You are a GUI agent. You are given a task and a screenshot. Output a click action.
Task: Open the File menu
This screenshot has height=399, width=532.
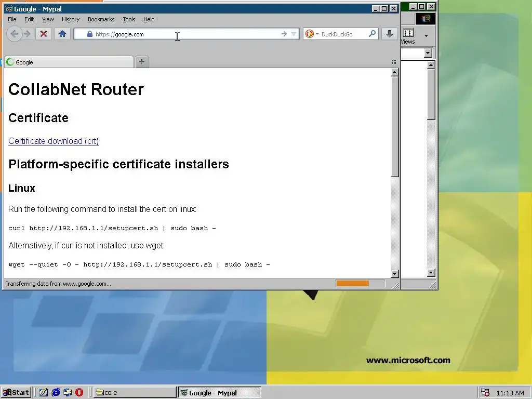pos(12,19)
